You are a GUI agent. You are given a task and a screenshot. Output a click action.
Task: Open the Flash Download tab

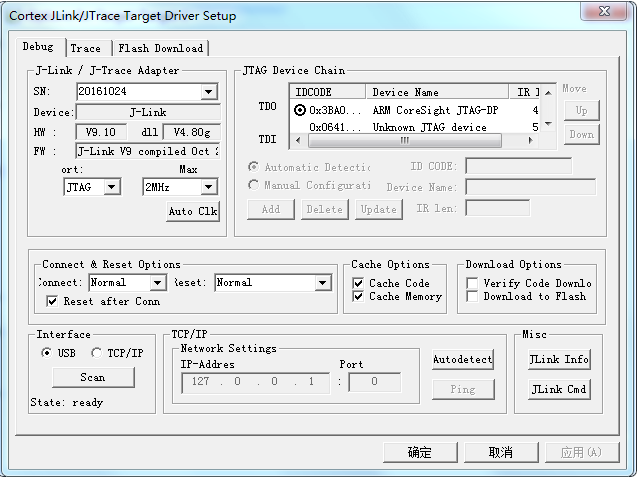point(161,48)
